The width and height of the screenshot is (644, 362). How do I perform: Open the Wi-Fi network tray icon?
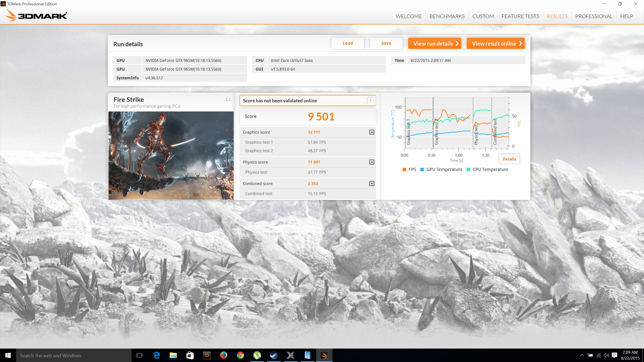pyautogui.click(x=599, y=355)
